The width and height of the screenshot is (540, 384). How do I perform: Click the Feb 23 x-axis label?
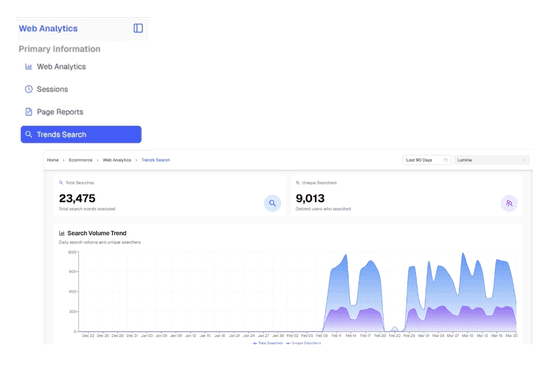point(395,335)
